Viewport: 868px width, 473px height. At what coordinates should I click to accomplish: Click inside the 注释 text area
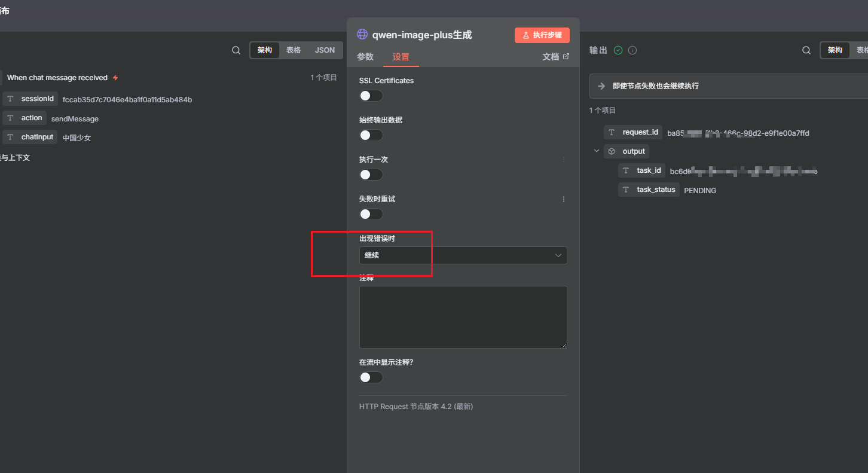tap(463, 317)
